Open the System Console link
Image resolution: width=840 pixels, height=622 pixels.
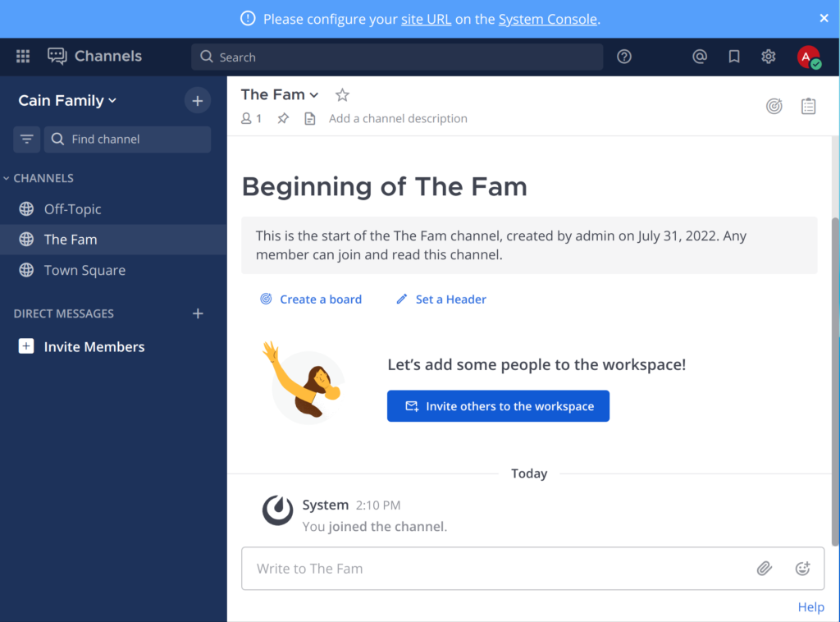tap(547, 20)
